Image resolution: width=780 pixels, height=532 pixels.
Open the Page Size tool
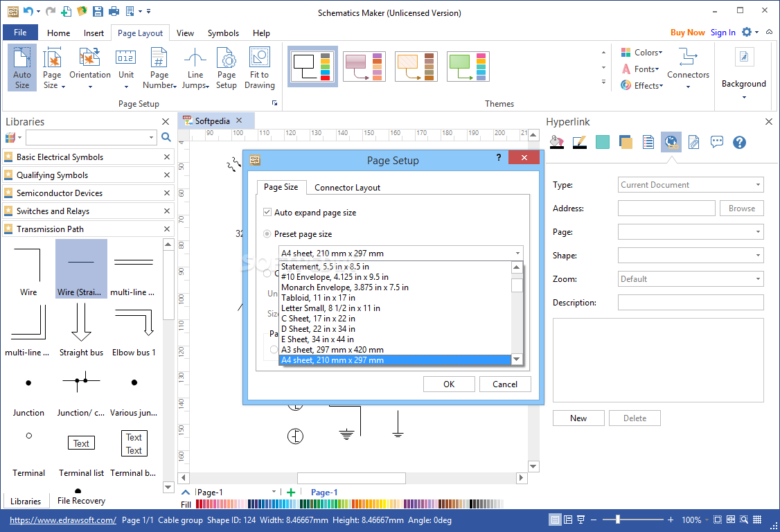coord(52,67)
